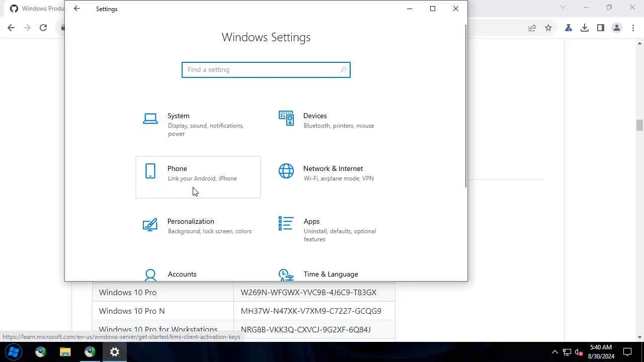
Task: Open Chrome tab search dropdown arrow
Action: [x=563, y=8]
